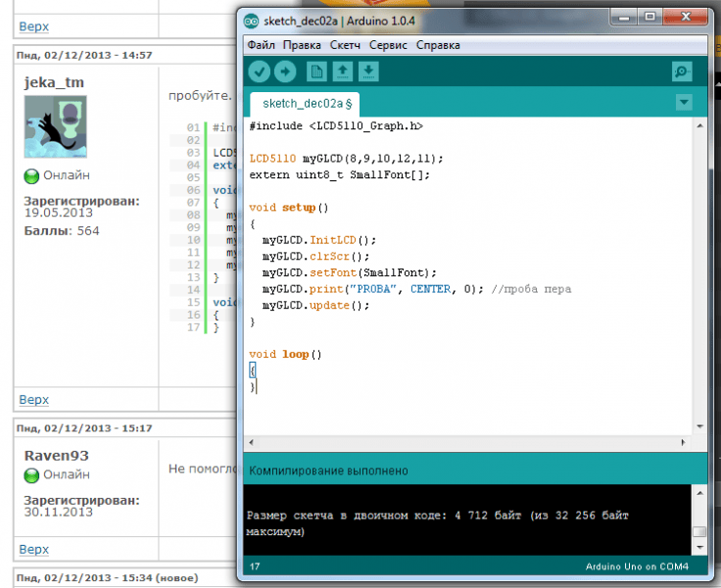Open the Файл menu
The width and height of the screenshot is (721, 588).
coord(261,45)
